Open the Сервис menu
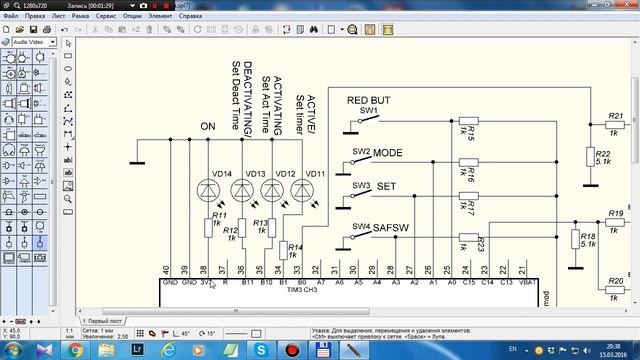 coord(106,16)
